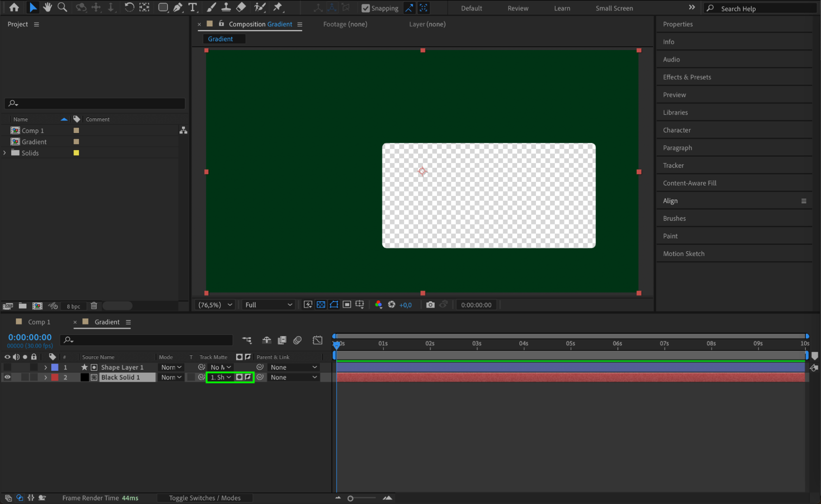The width and height of the screenshot is (821, 504).
Task: Open the Full resolution dropdown
Action: pyautogui.click(x=268, y=305)
